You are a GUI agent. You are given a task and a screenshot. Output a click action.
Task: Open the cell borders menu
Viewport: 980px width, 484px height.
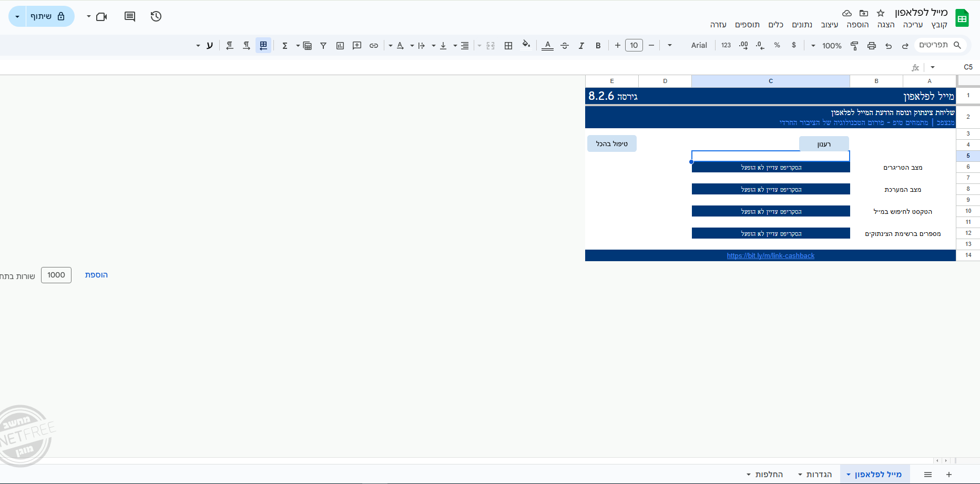click(x=508, y=46)
